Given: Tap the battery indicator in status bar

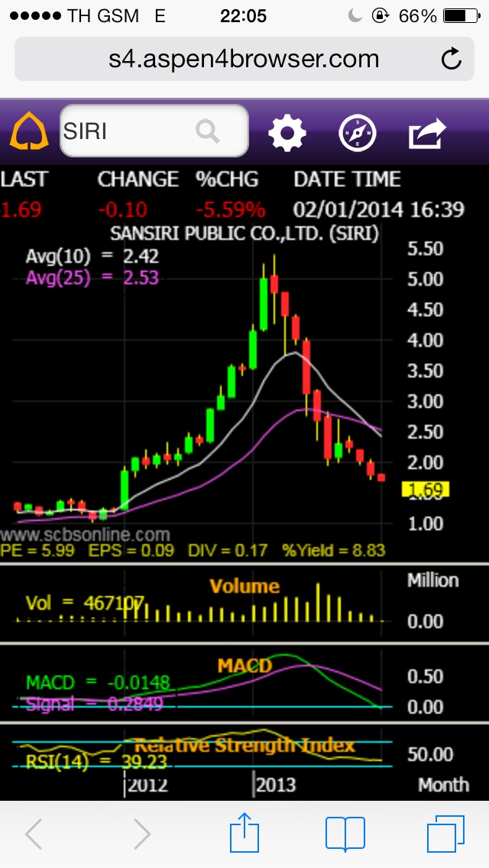Looking at the screenshot, I should click(x=461, y=16).
